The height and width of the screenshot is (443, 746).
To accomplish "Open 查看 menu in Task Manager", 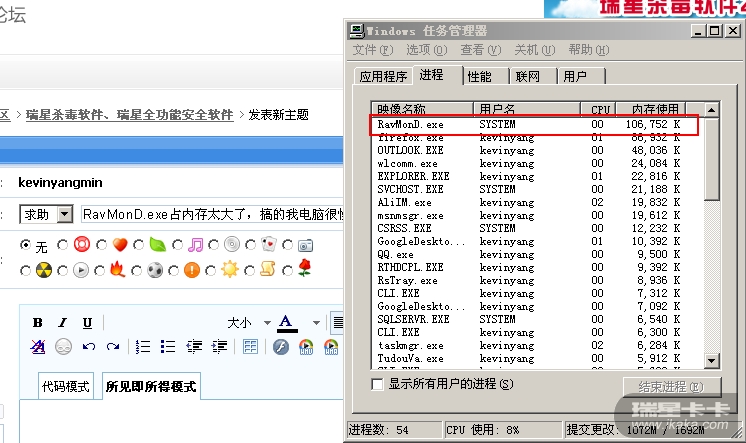I will (481, 50).
